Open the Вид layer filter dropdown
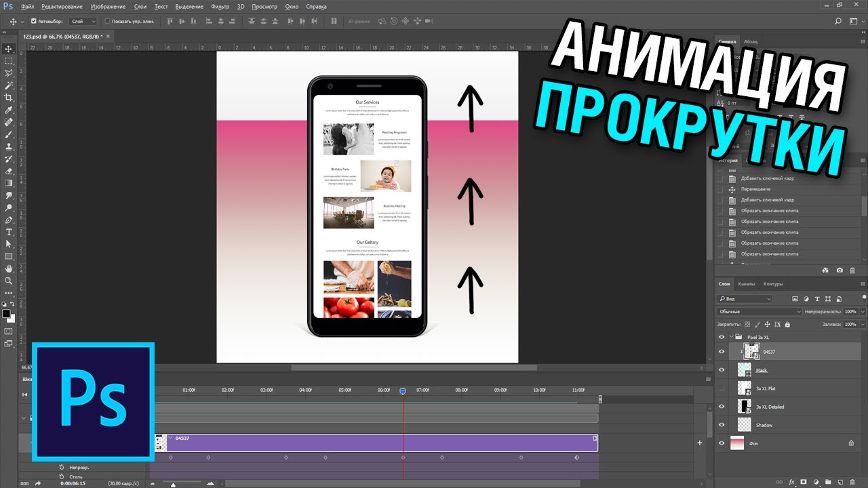Image resolution: width=868 pixels, height=488 pixels. (x=745, y=299)
